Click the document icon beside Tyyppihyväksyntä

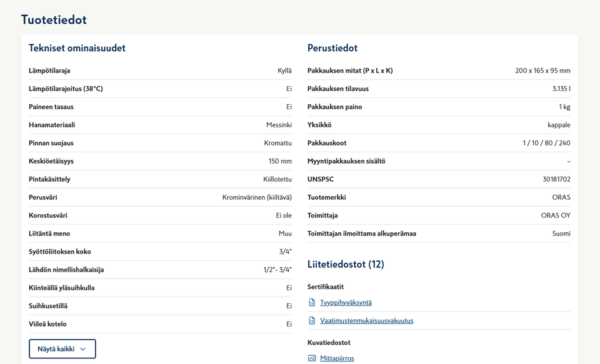point(312,303)
